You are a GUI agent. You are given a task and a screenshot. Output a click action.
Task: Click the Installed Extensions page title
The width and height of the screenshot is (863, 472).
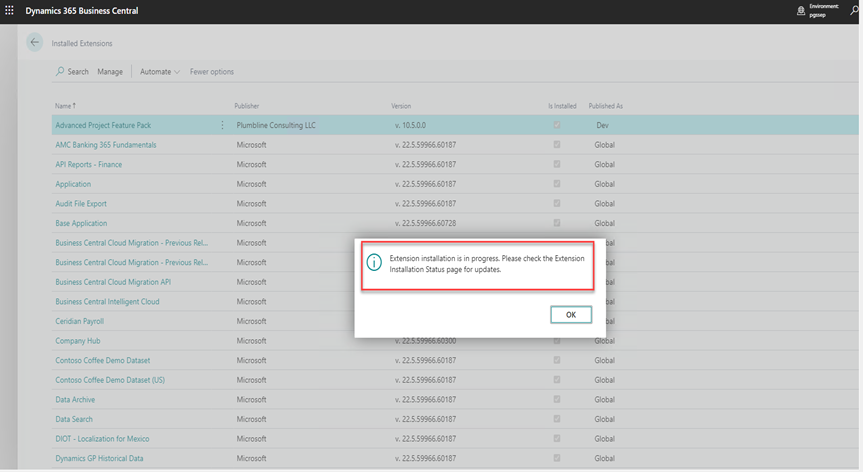click(82, 43)
